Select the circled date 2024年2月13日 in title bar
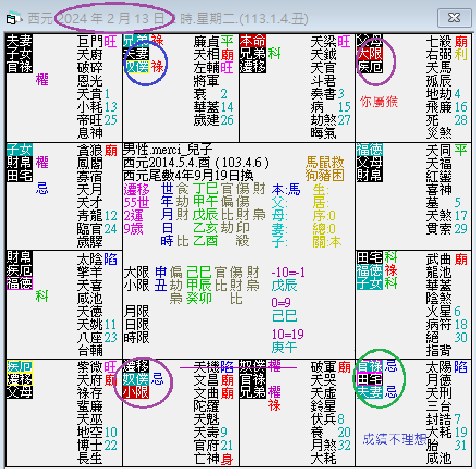Image resolution: width=476 pixels, height=469 pixels. tap(115, 17)
